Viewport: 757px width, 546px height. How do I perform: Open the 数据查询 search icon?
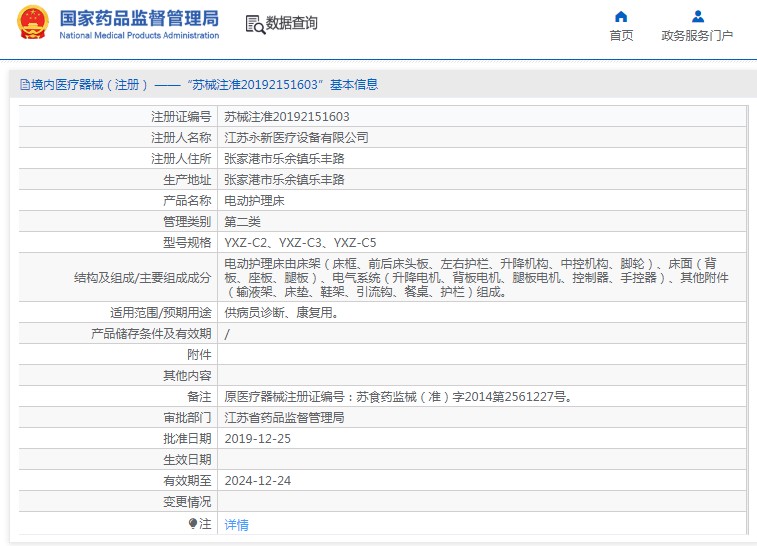[x=255, y=24]
